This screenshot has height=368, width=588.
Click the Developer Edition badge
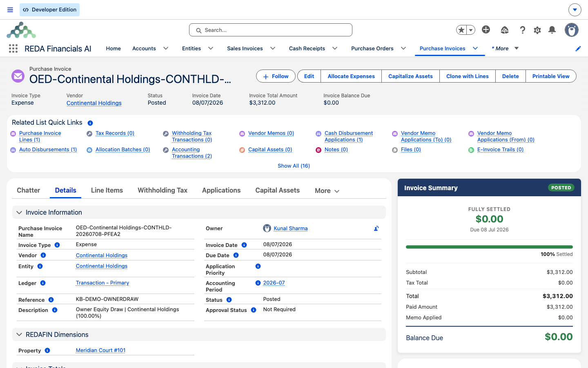pos(49,10)
